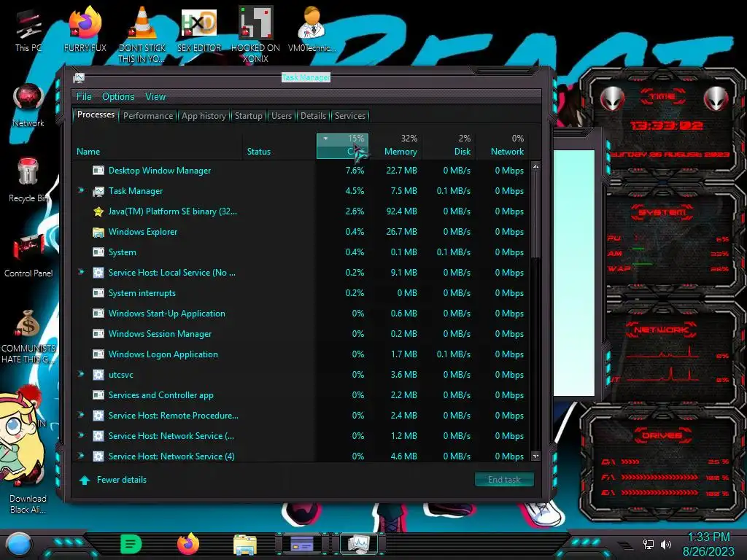Click the 7.6% CPU value
The image size is (747, 560).
pyautogui.click(x=355, y=171)
